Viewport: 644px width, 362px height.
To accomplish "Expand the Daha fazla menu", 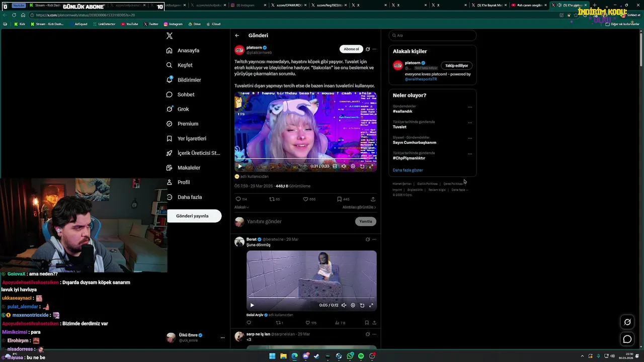I will pos(184,197).
